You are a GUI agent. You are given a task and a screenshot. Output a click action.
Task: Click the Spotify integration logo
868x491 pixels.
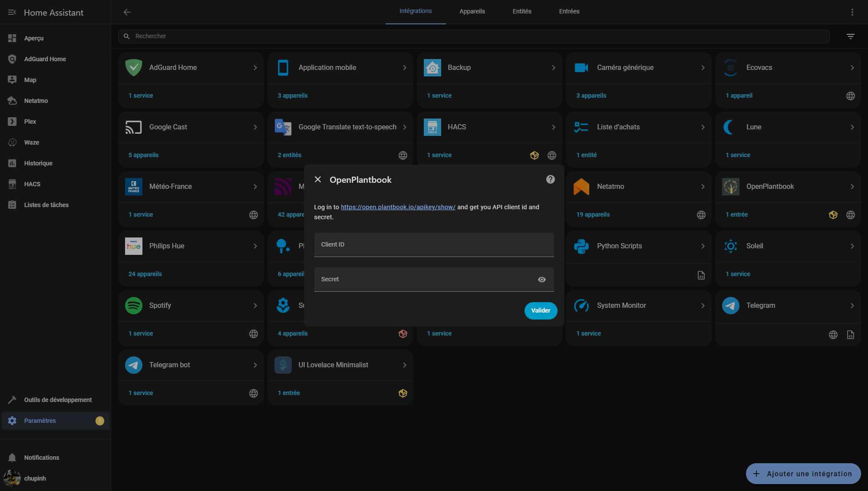133,306
